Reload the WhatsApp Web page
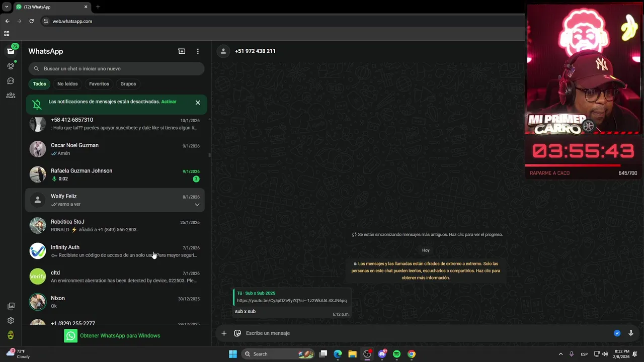 tap(31, 21)
